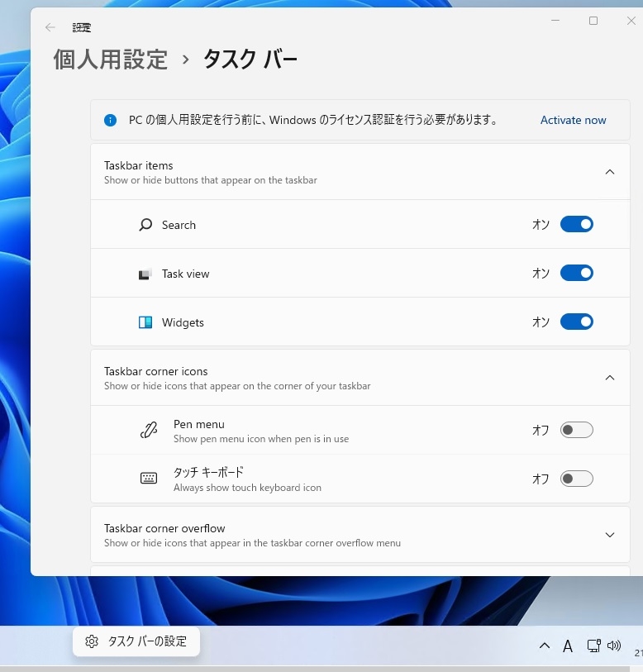Click the Widgets icon
643x672 pixels.
click(145, 322)
